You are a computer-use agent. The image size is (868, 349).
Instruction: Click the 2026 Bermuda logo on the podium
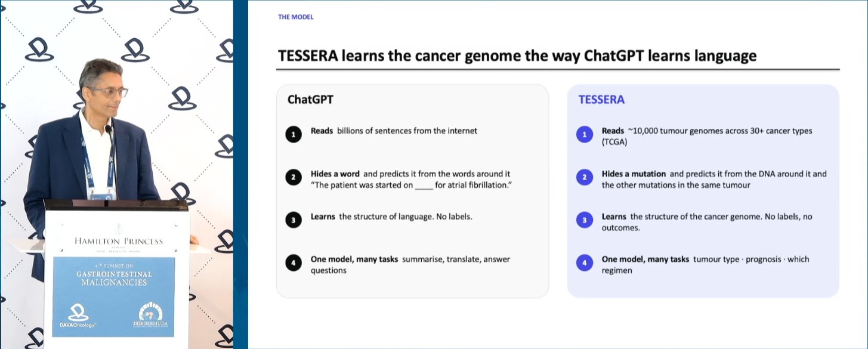pyautogui.click(x=153, y=317)
